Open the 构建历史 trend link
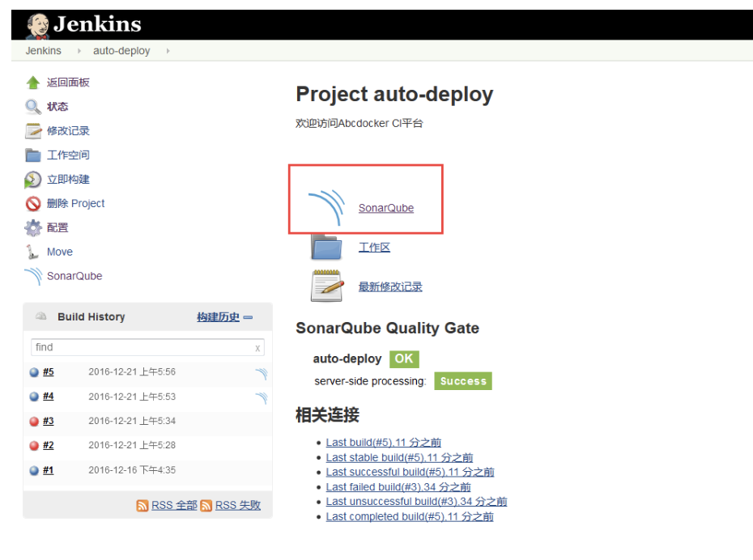 coord(218,317)
